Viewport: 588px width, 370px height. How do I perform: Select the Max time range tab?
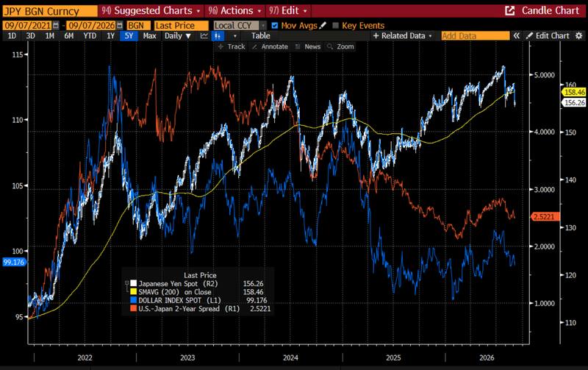tap(149, 36)
